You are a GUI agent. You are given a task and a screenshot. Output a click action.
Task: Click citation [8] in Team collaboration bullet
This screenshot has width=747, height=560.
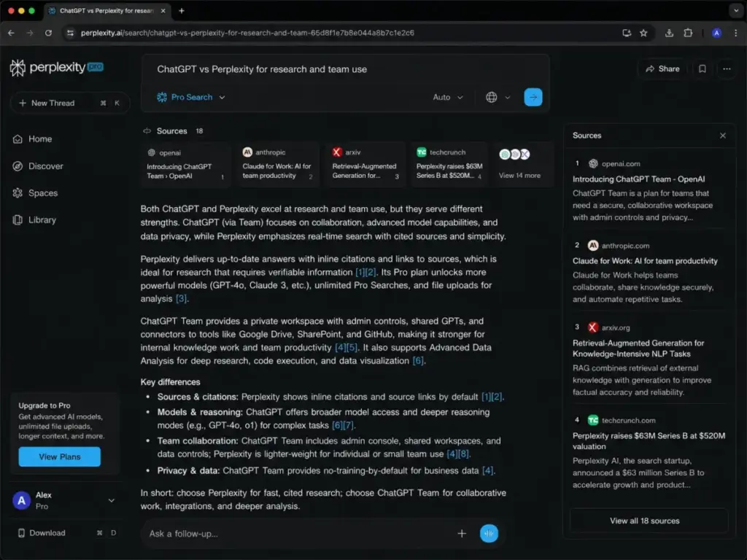(463, 454)
